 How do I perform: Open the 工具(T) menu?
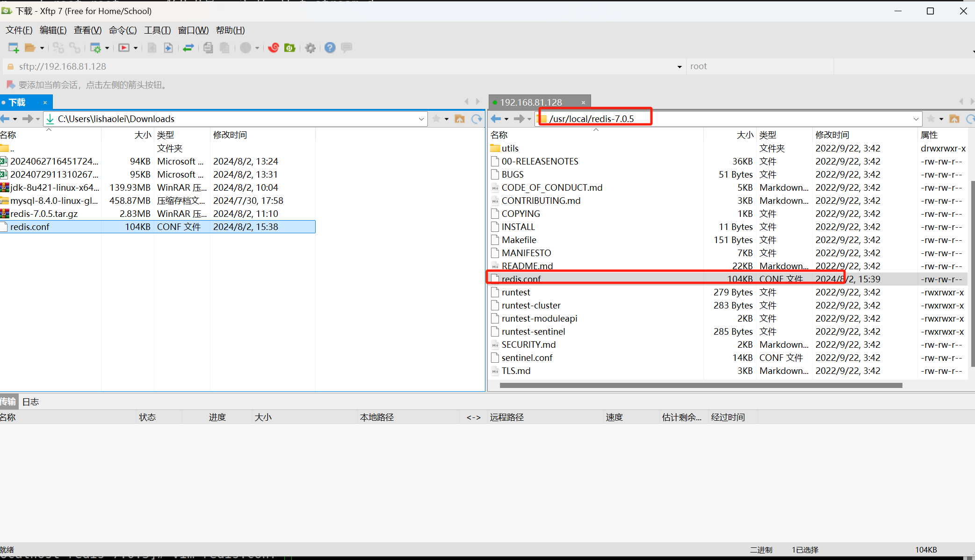tap(157, 30)
